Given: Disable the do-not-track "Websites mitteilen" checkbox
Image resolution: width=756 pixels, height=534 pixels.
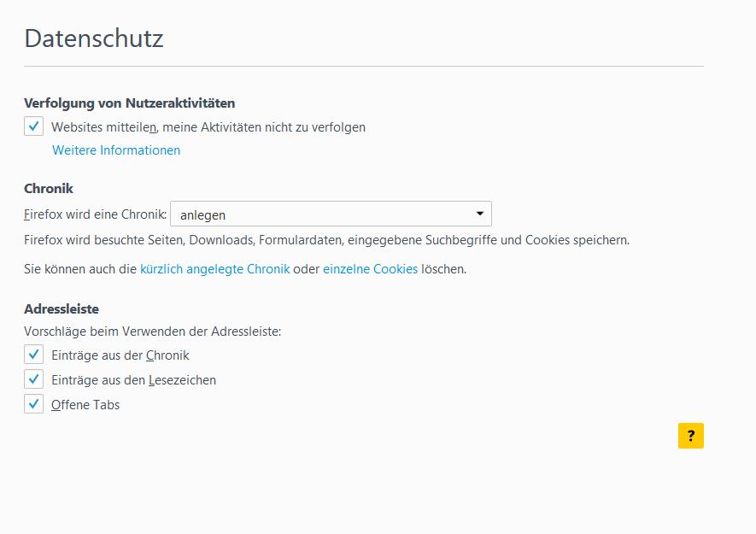Looking at the screenshot, I should click(33, 126).
